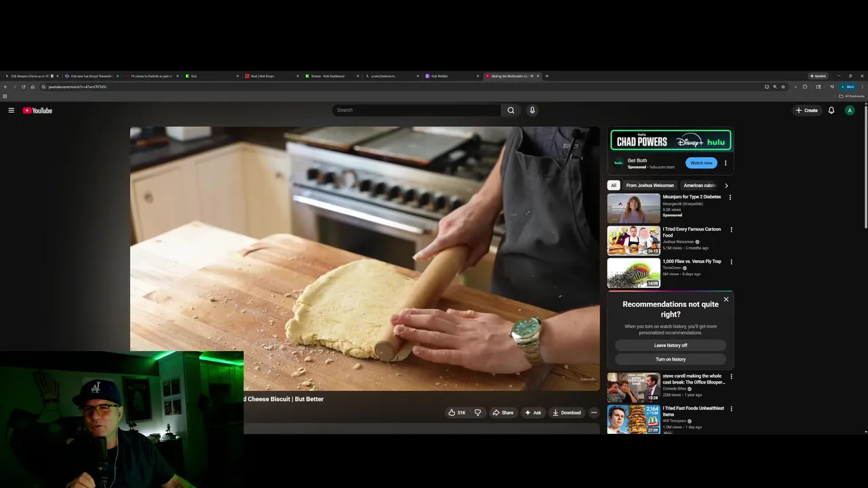
Task: Reload the page with the browser refresh icon
Action: pyautogui.click(x=24, y=87)
